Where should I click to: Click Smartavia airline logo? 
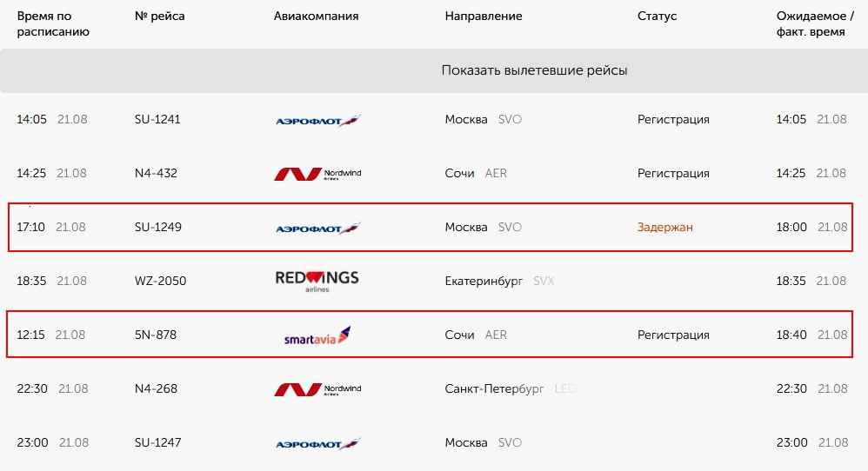click(317, 335)
